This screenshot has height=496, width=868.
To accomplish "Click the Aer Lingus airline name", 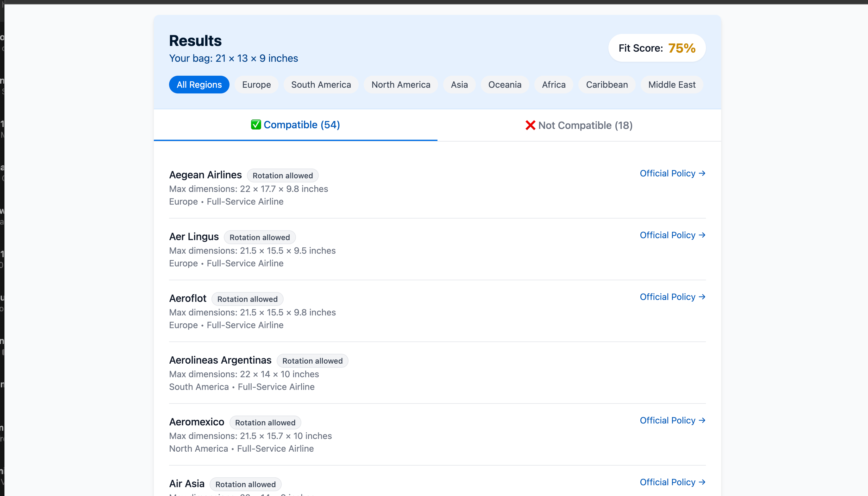I will (x=194, y=236).
